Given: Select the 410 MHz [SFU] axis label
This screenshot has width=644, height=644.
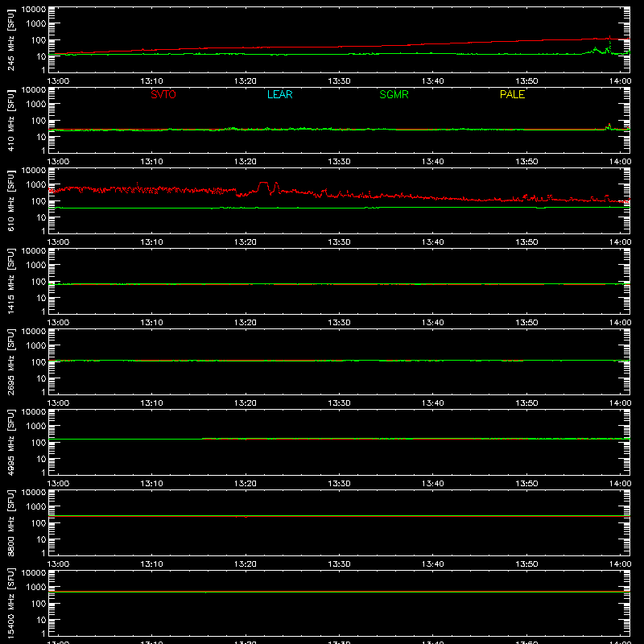Looking at the screenshot, I should [10, 120].
